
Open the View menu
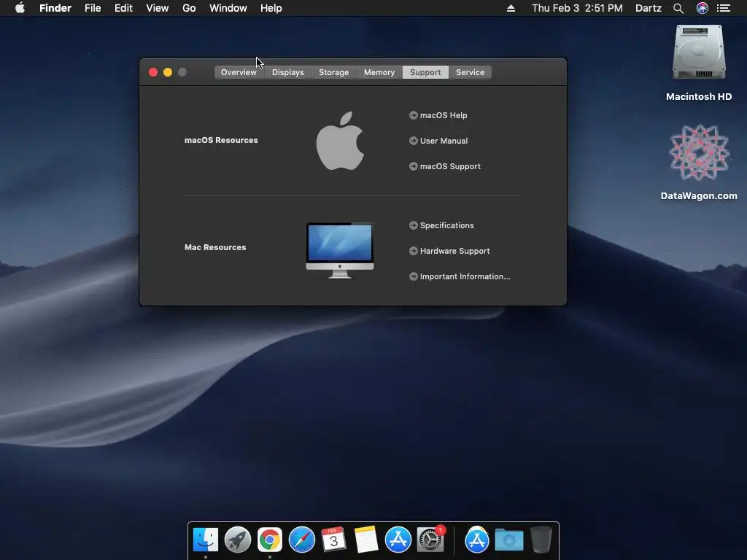(x=158, y=8)
